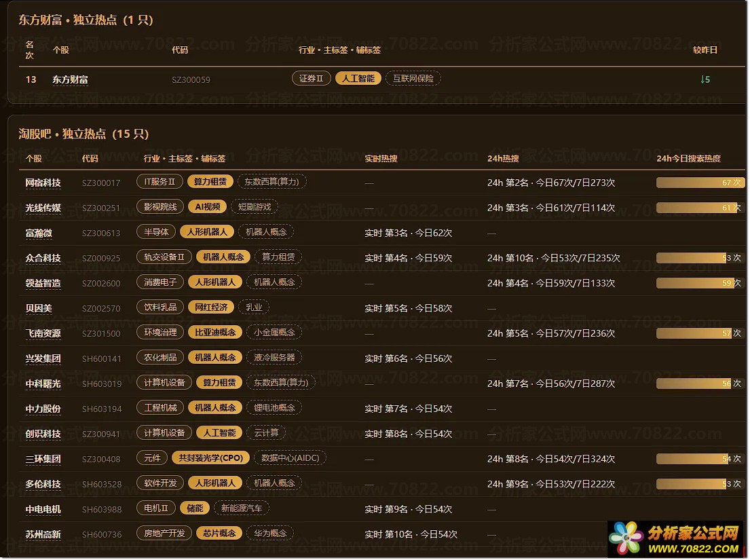Viewport: 750px width, 560px height.
Task: Open the 苏州高新 stock link
Action: pyautogui.click(x=43, y=534)
